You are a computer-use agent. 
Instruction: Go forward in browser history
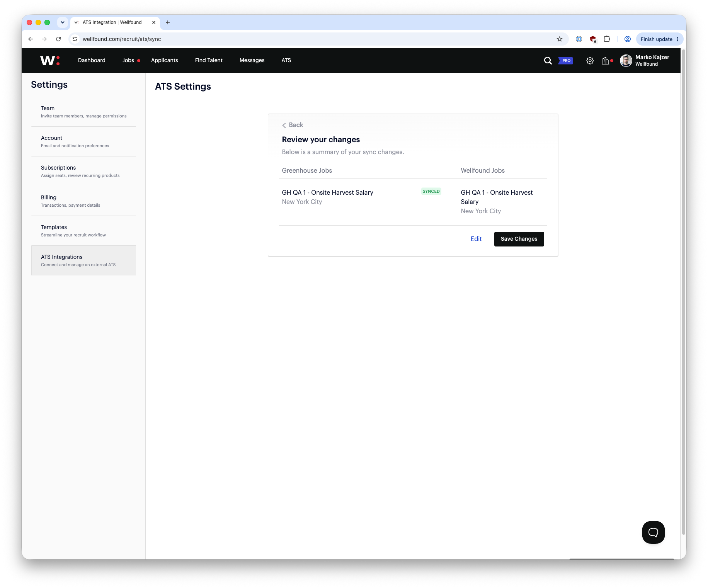coord(44,39)
